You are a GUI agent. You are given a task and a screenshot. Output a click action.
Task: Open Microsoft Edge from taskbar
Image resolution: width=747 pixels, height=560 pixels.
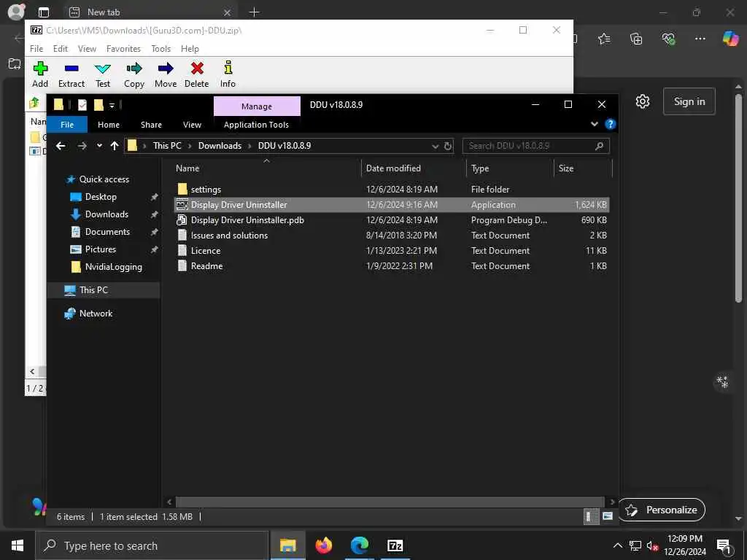pyautogui.click(x=359, y=545)
